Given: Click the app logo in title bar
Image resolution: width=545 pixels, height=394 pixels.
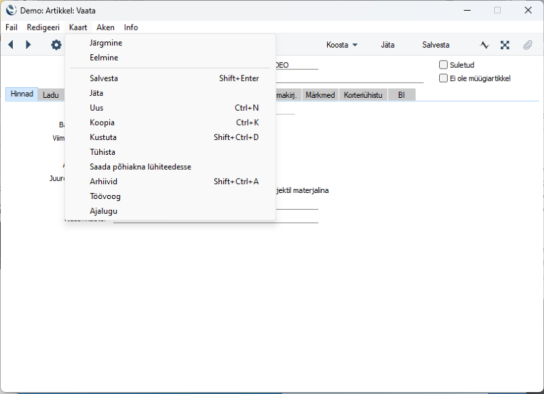Looking at the screenshot, I should tap(11, 10).
